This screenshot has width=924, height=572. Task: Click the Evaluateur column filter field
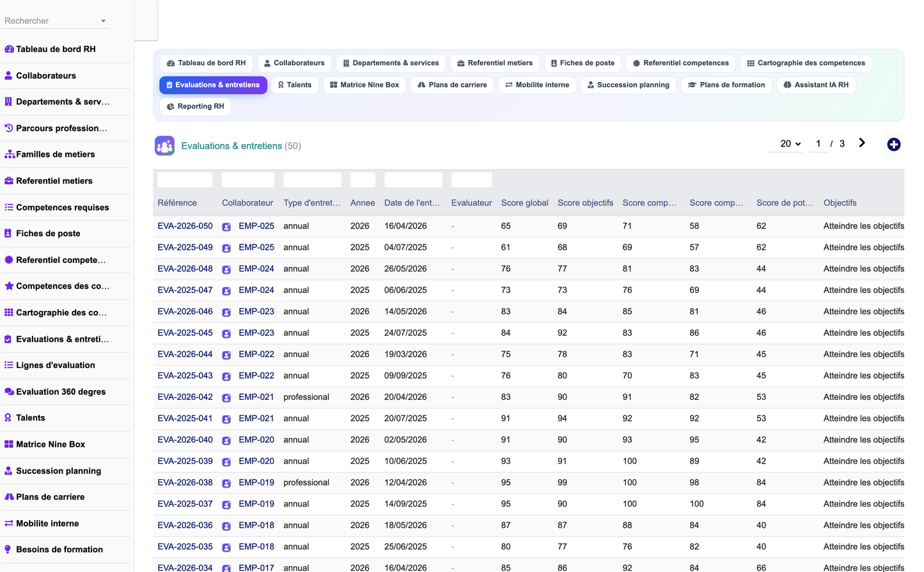click(472, 180)
